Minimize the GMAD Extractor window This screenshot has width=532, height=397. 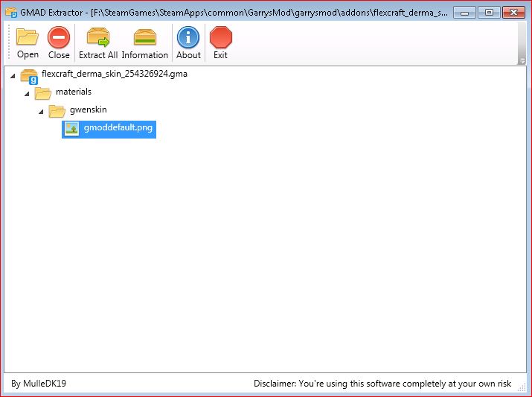pos(464,13)
